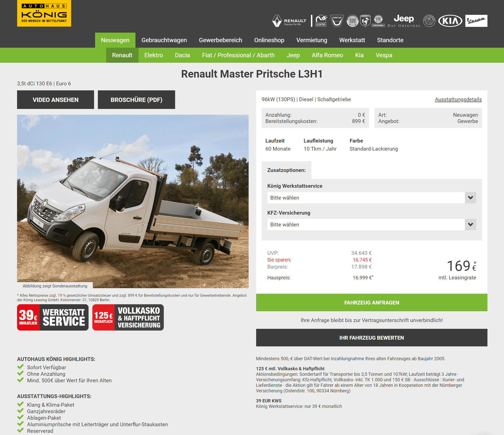Image resolution: width=504 pixels, height=435 pixels.
Task: Click the '10 Tkm / Jahr' value
Action: 320,149
